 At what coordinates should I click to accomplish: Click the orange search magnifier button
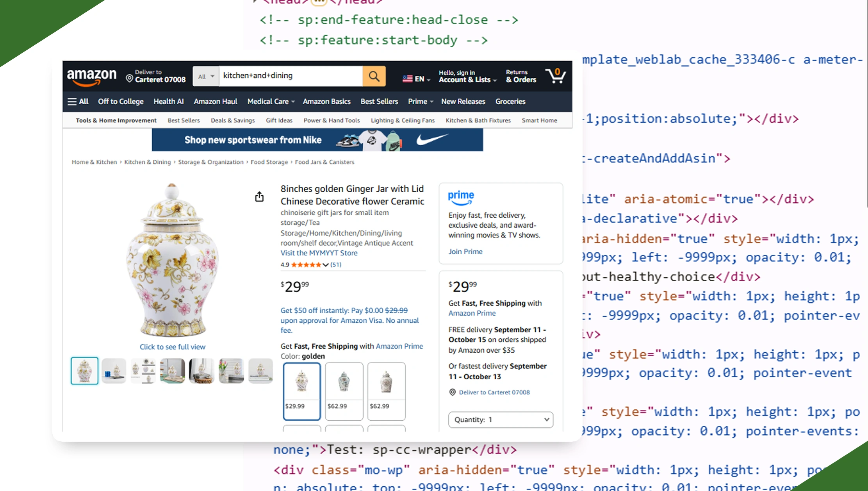point(374,76)
